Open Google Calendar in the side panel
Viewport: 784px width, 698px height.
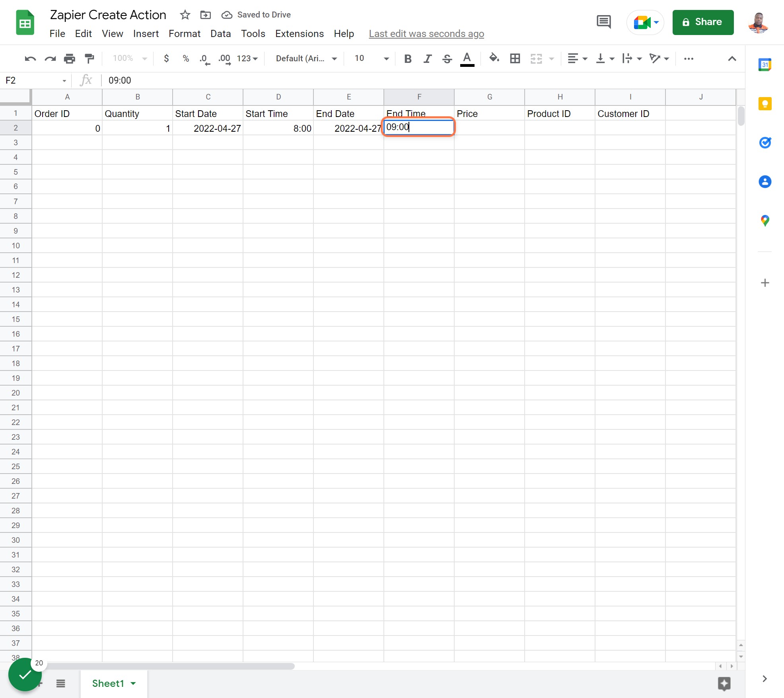point(765,65)
